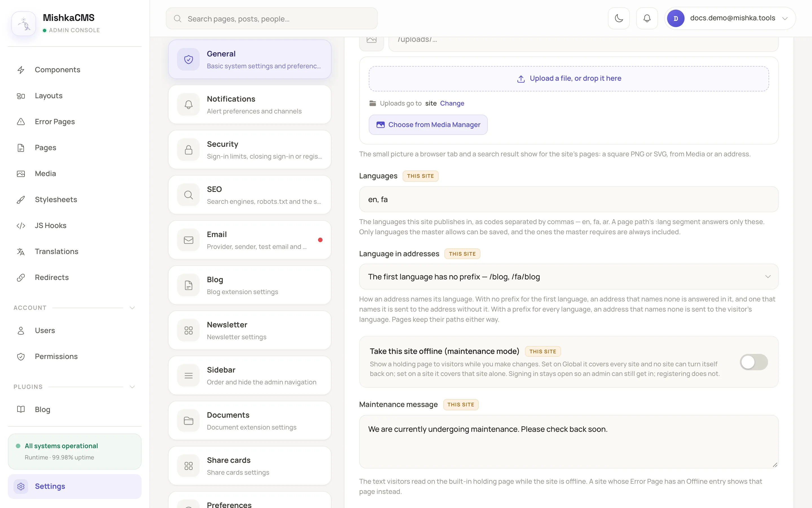812x508 pixels.
Task: Click the Security lock icon
Action: (x=189, y=150)
